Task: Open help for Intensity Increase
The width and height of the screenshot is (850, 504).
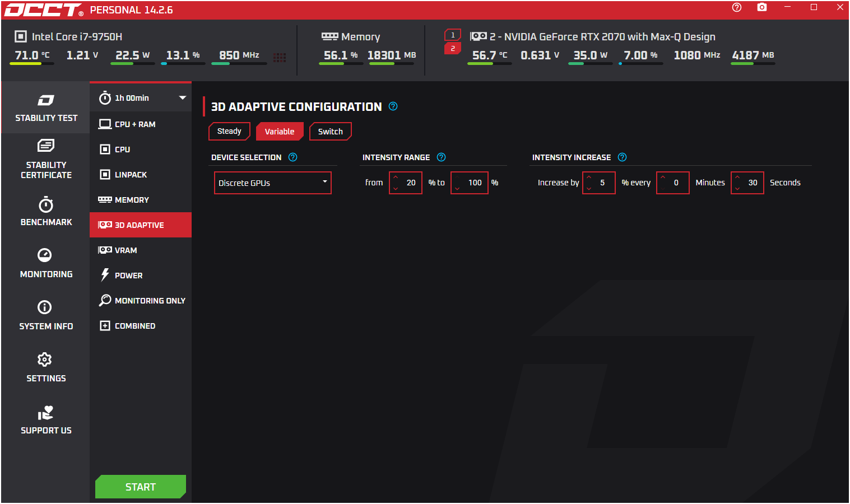Action: 623,157
